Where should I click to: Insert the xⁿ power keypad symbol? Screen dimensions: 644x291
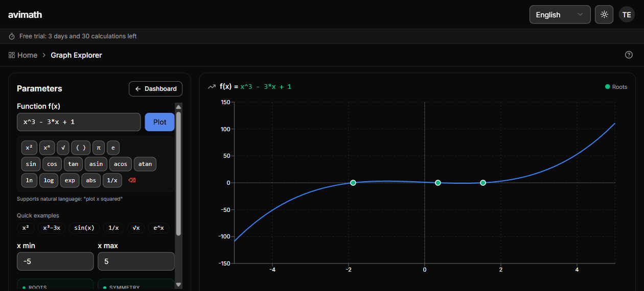[x=47, y=148]
